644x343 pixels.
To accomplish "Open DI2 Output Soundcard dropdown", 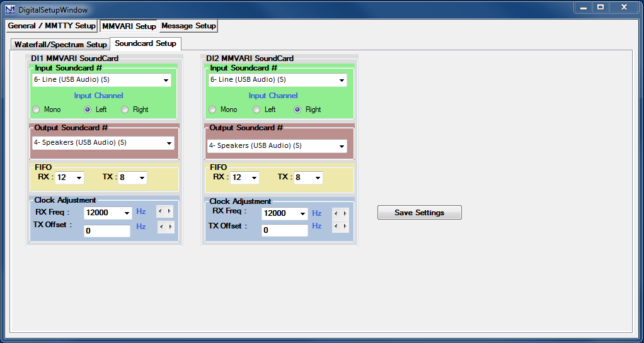I will coord(277,146).
